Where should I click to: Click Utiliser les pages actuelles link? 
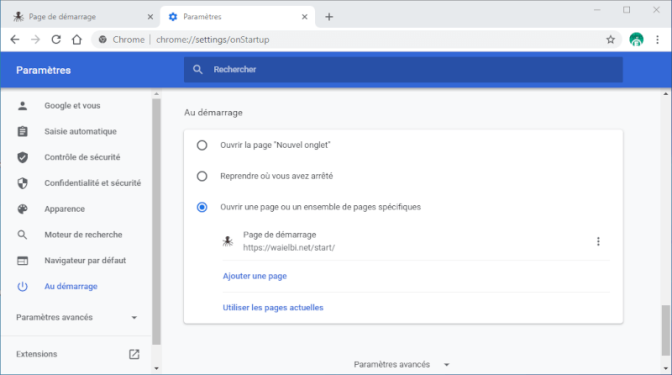(273, 308)
